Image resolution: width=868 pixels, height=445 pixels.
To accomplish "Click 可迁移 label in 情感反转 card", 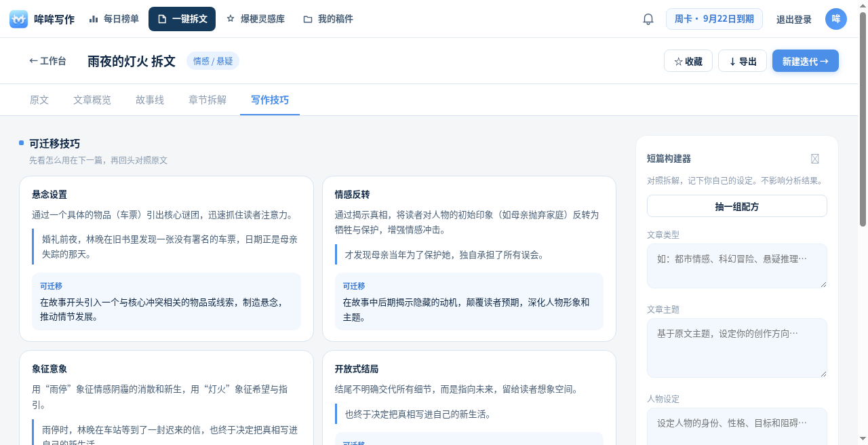I will 353,286.
